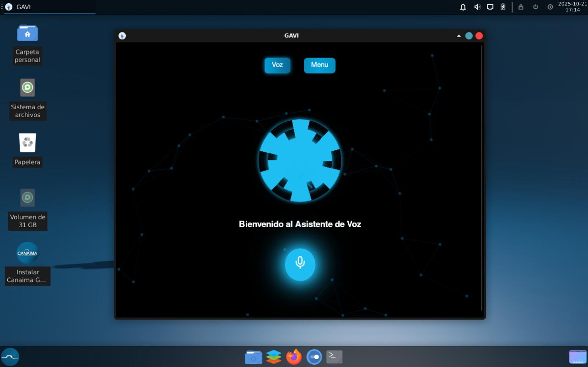Check the battery power indicator

[x=503, y=7]
